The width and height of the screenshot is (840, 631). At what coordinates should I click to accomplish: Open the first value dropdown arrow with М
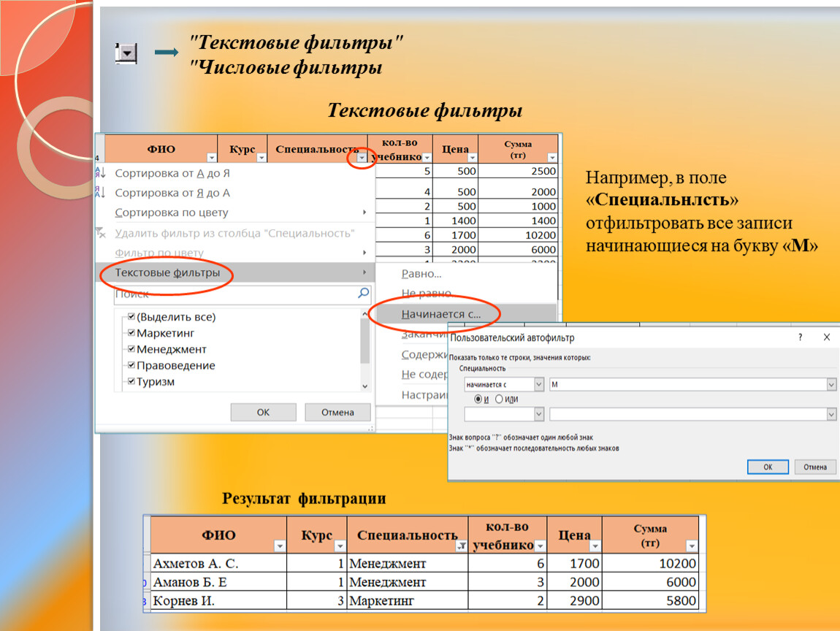pos(831,384)
